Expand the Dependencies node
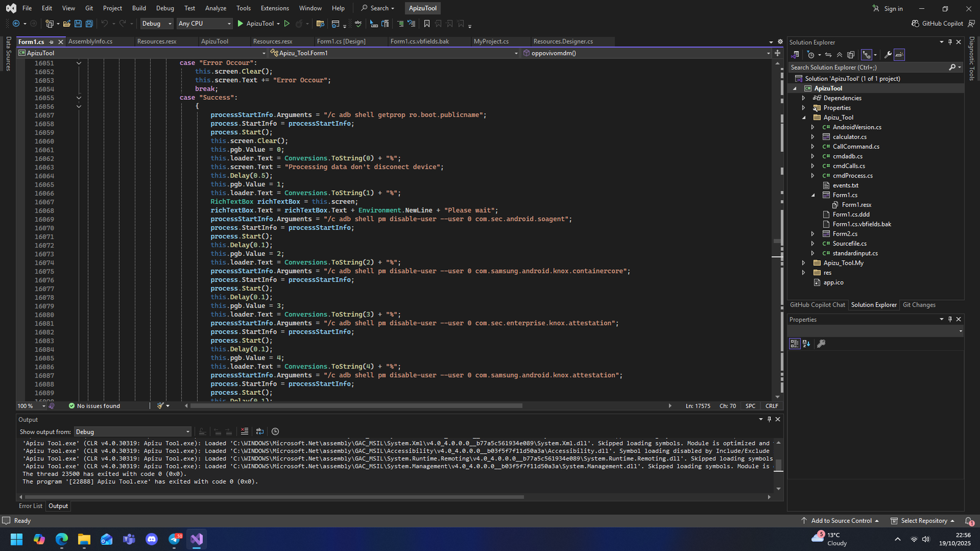Image resolution: width=980 pixels, height=551 pixels. click(804, 98)
